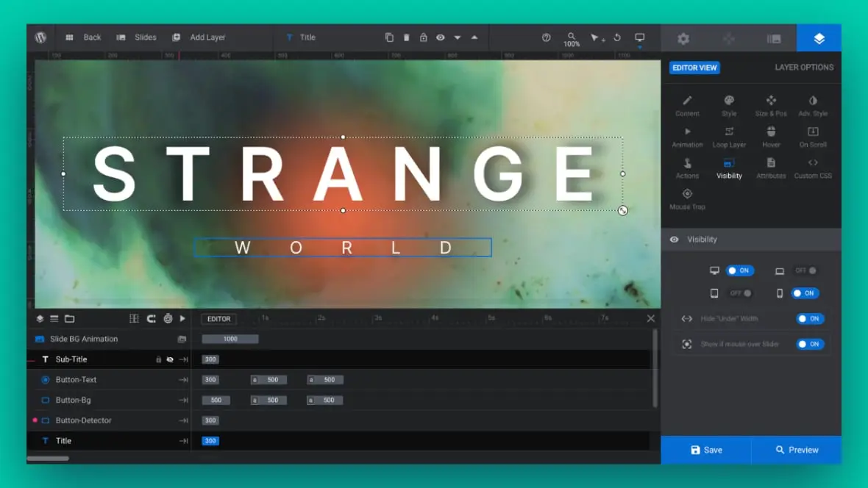
Task: Open the layer order down-arrow dropdown
Action: coord(458,37)
